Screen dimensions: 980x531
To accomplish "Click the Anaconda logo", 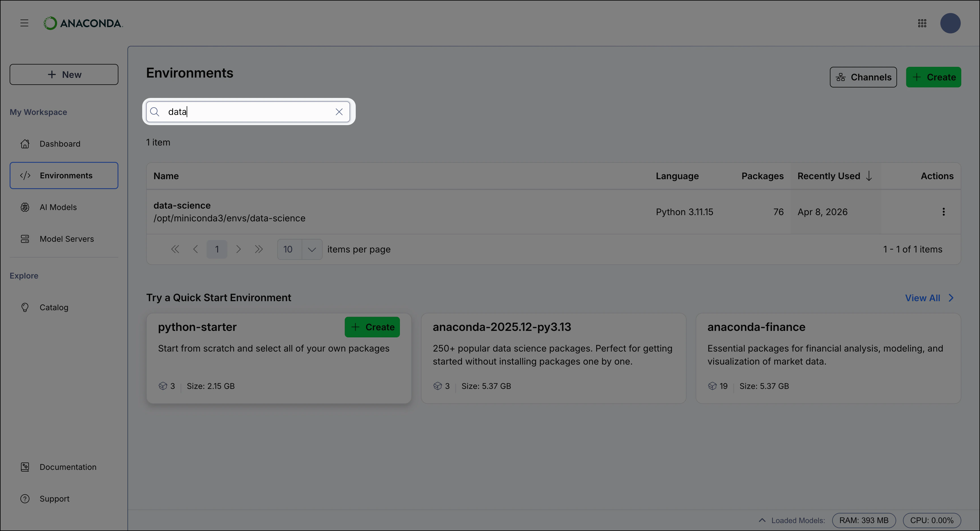I will (82, 23).
